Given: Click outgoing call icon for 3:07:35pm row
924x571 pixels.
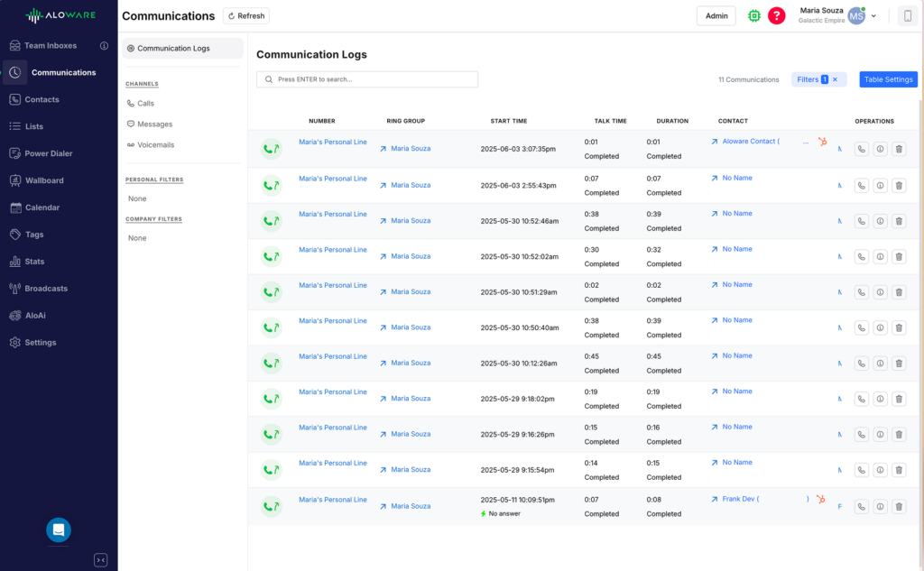Looking at the screenshot, I should coord(271,149).
